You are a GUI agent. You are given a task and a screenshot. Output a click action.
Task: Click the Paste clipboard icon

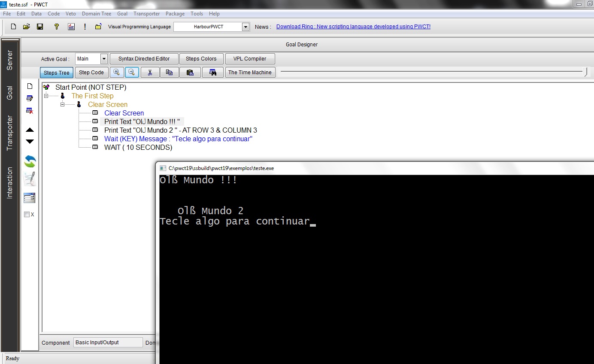coord(190,73)
